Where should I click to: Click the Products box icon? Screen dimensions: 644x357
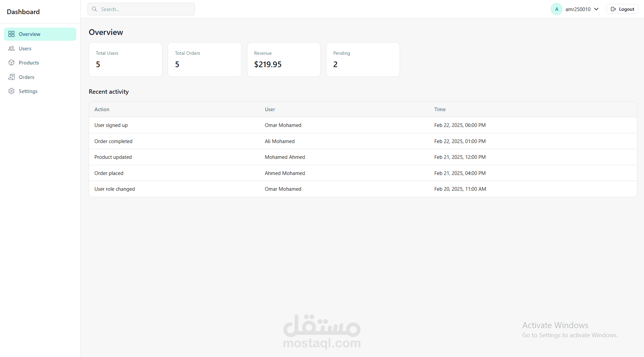[11, 62]
